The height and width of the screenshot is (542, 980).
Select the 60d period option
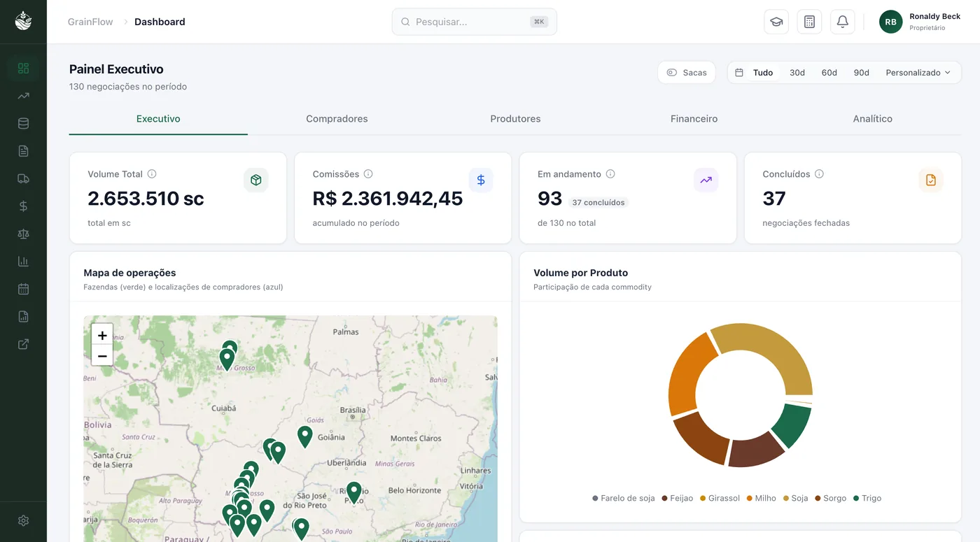(829, 73)
